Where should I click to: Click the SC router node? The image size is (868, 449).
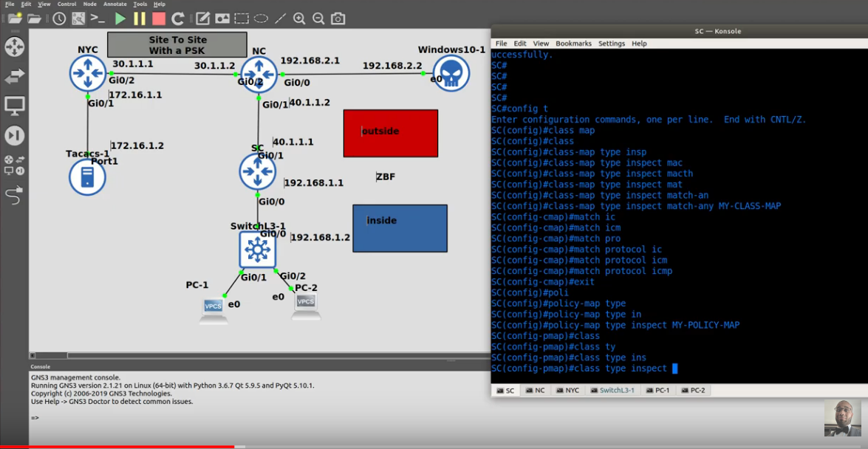pyautogui.click(x=257, y=171)
